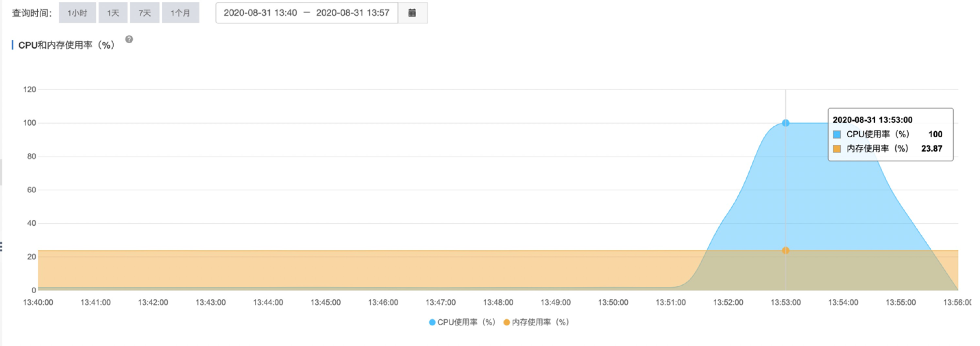Click the blue CPU point at 13:53
This screenshot has width=980, height=346.
pos(786,123)
